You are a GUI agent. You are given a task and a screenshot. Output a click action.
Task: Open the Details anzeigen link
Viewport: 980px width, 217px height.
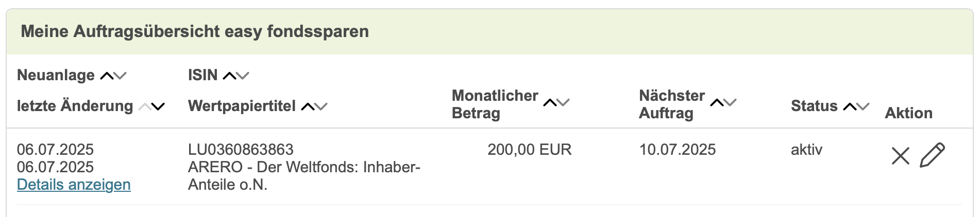tap(74, 185)
